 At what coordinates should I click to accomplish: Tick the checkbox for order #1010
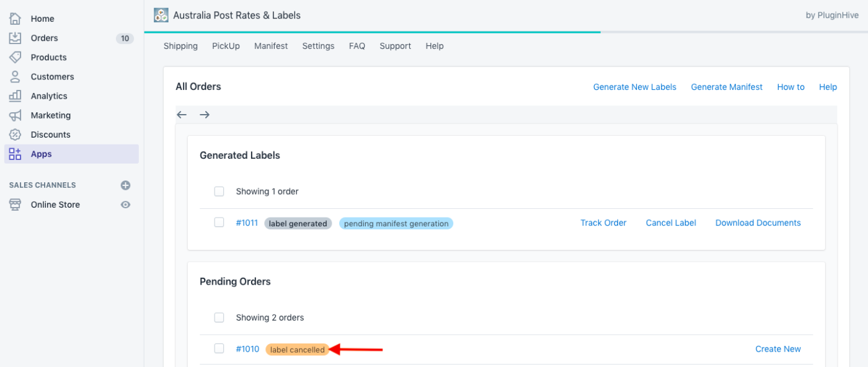coord(219,348)
